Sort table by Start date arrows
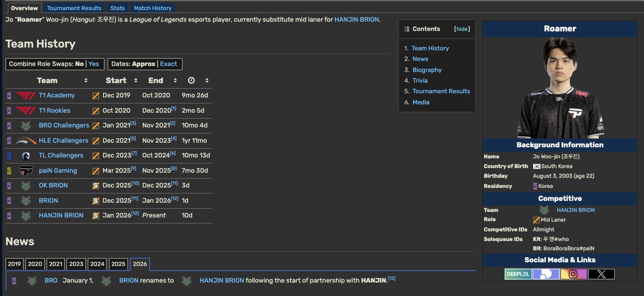Screen dimensions: 644x296 pos(135,81)
